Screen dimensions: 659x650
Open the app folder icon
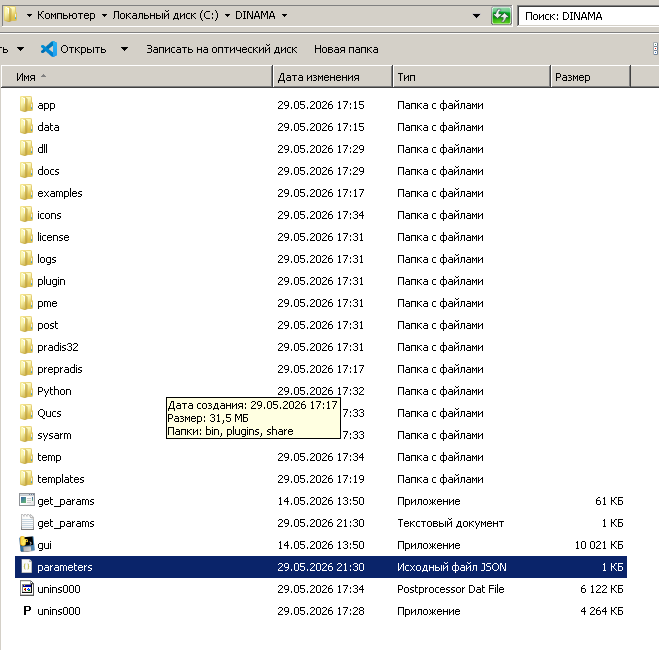click(26, 104)
